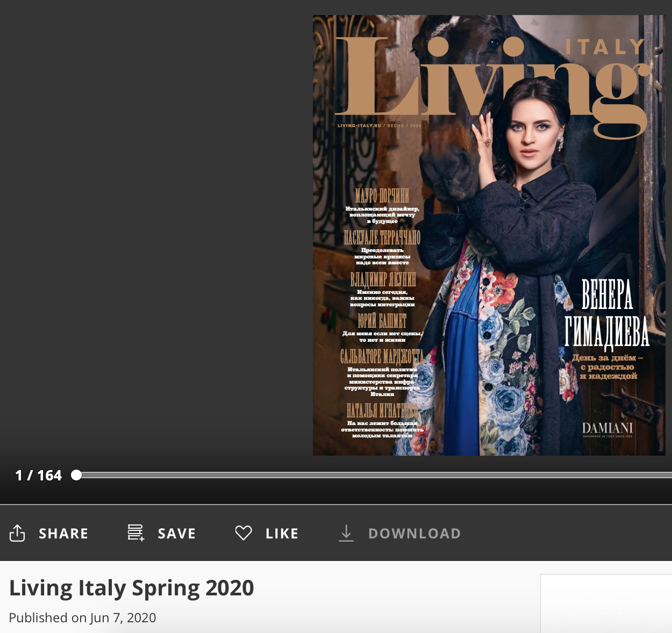Open the Living Italy Spring 2020 title
672x633 pixels.
point(132,588)
